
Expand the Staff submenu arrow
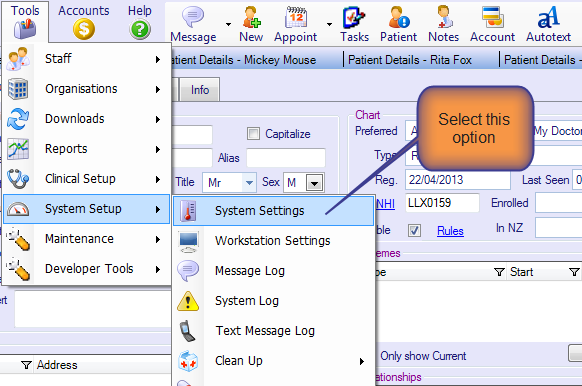point(158,59)
